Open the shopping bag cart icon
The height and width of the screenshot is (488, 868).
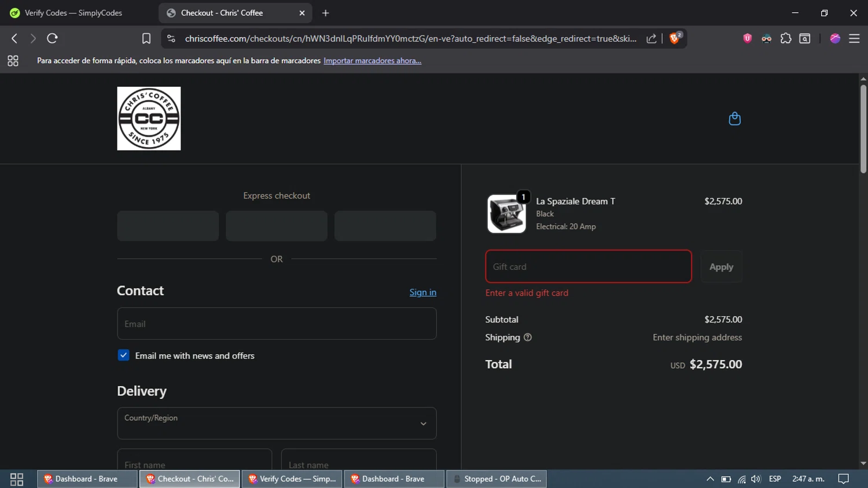[734, 119]
